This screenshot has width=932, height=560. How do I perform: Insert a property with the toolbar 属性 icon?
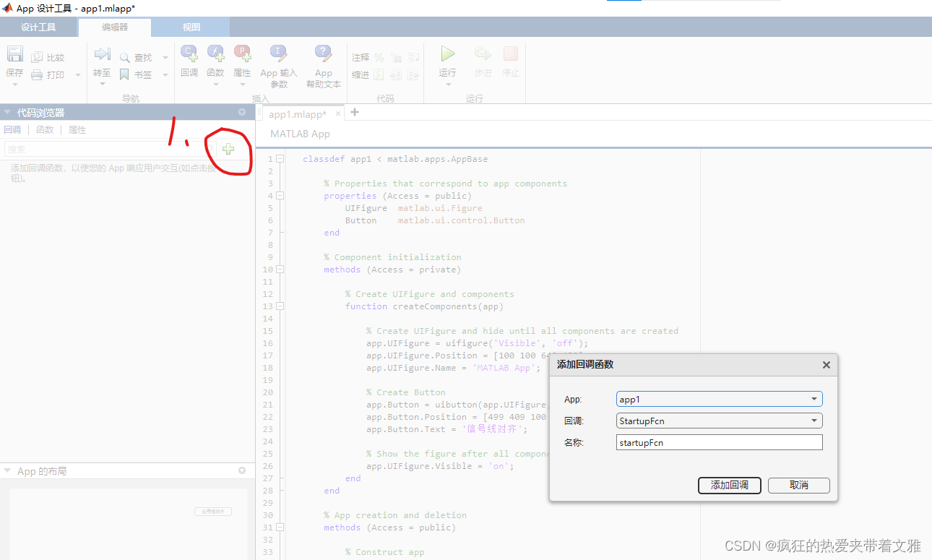point(242,53)
